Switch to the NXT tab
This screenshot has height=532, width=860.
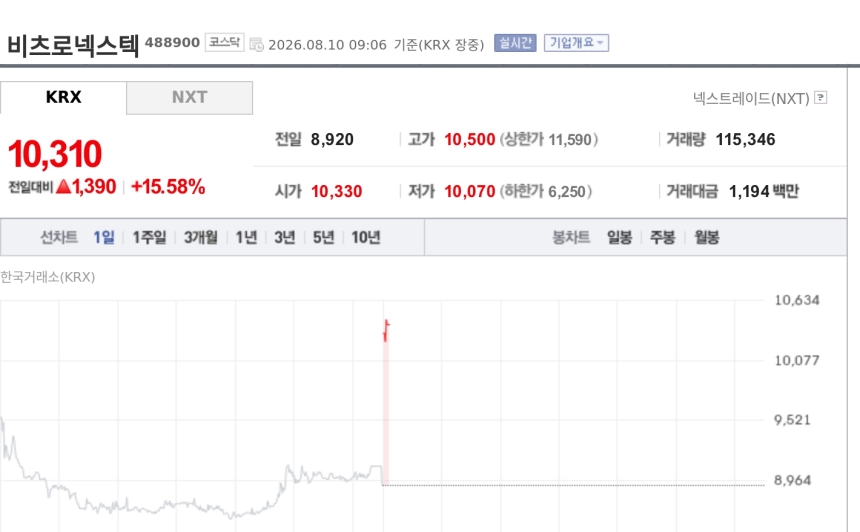click(189, 98)
